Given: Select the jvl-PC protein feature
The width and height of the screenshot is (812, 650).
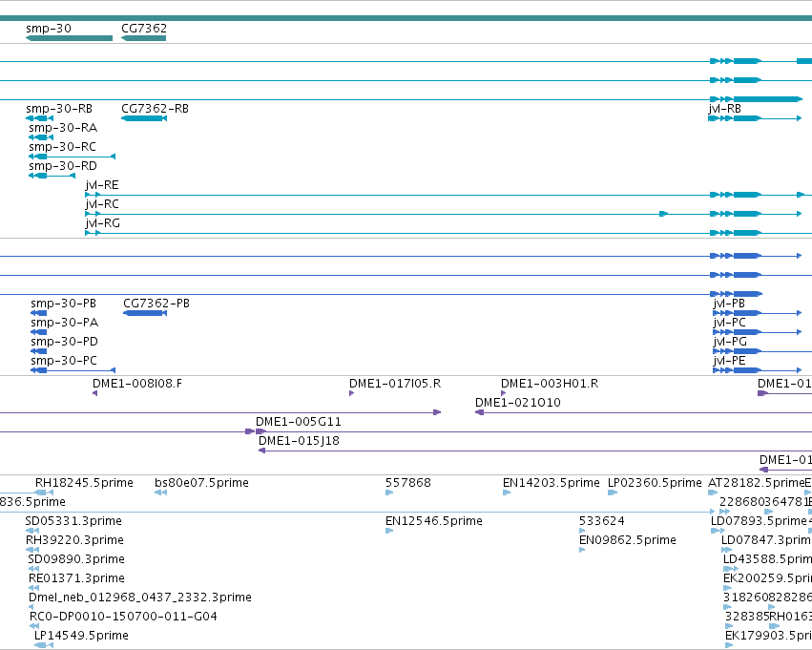Looking at the screenshot, I should tap(757, 332).
